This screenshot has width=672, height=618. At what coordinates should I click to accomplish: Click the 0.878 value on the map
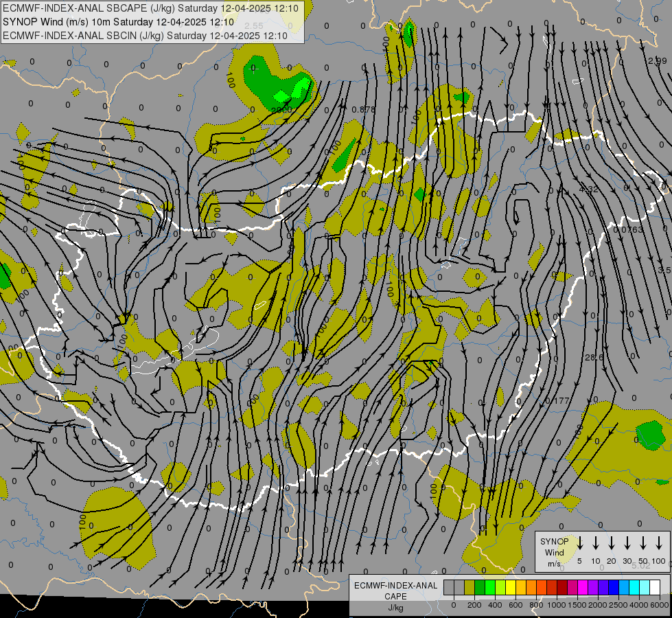click(x=363, y=110)
